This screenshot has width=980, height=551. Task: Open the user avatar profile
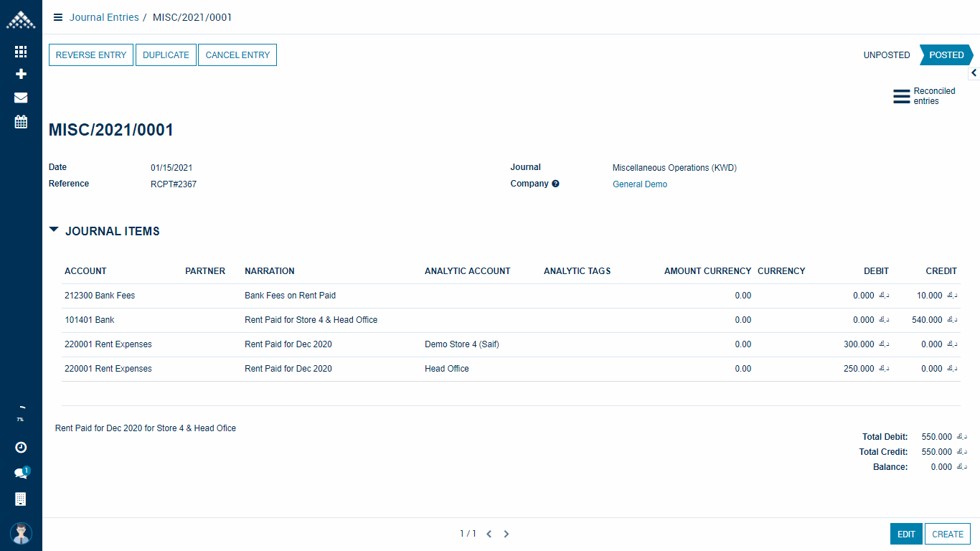tap(21, 533)
